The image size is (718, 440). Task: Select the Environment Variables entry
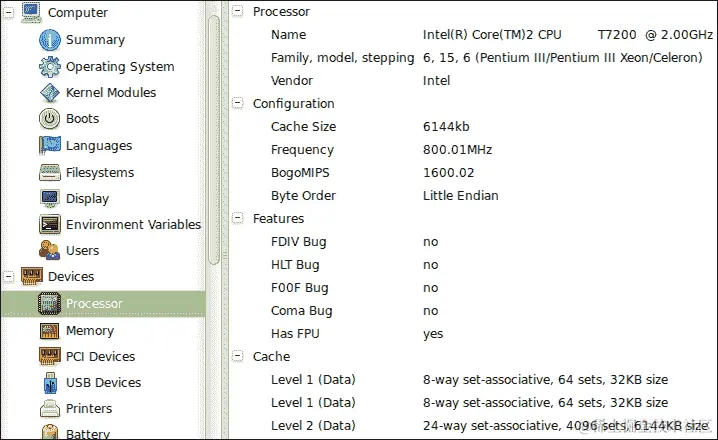(133, 225)
